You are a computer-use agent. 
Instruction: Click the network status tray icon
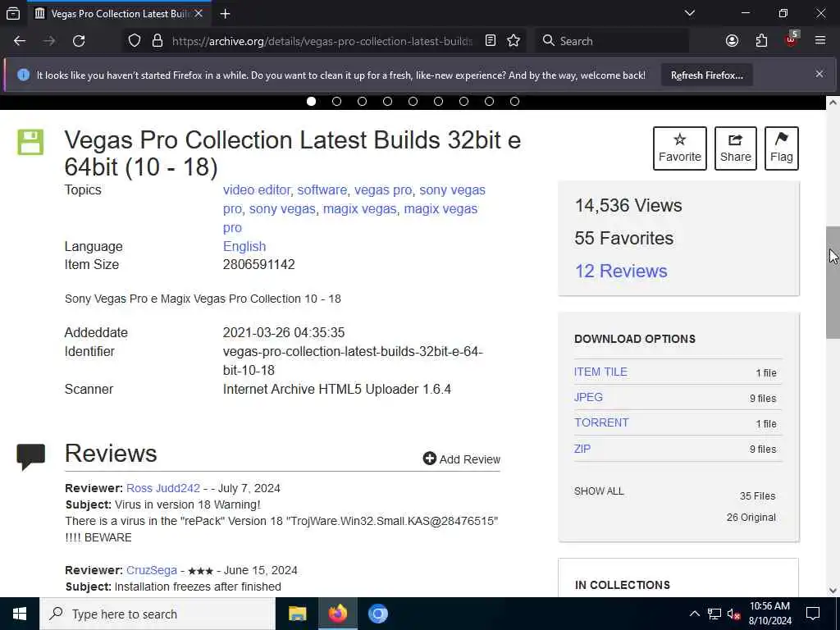pos(714,614)
